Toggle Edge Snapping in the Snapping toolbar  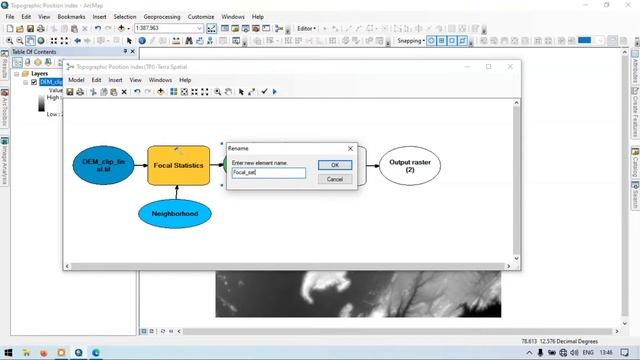[x=462, y=41]
